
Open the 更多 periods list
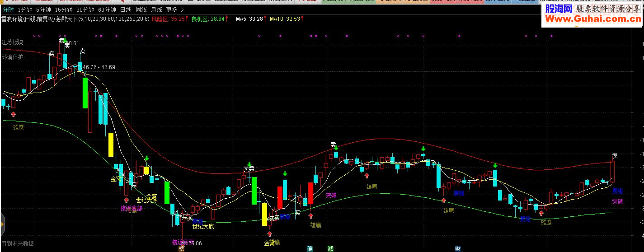pos(172,9)
